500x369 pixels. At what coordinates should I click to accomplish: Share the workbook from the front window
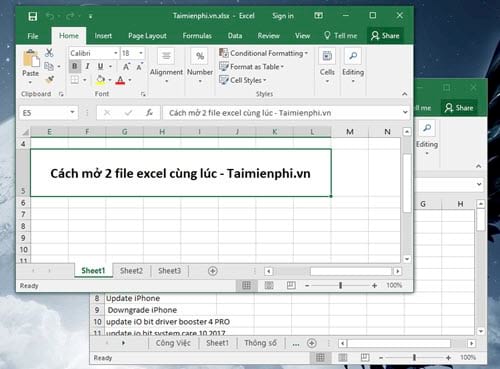385,36
